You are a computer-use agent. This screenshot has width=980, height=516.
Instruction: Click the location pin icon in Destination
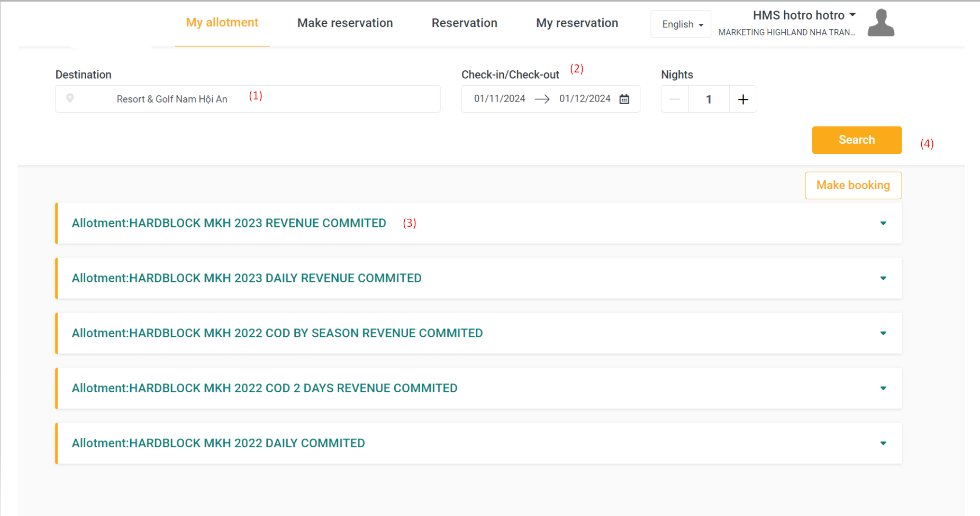click(70, 98)
